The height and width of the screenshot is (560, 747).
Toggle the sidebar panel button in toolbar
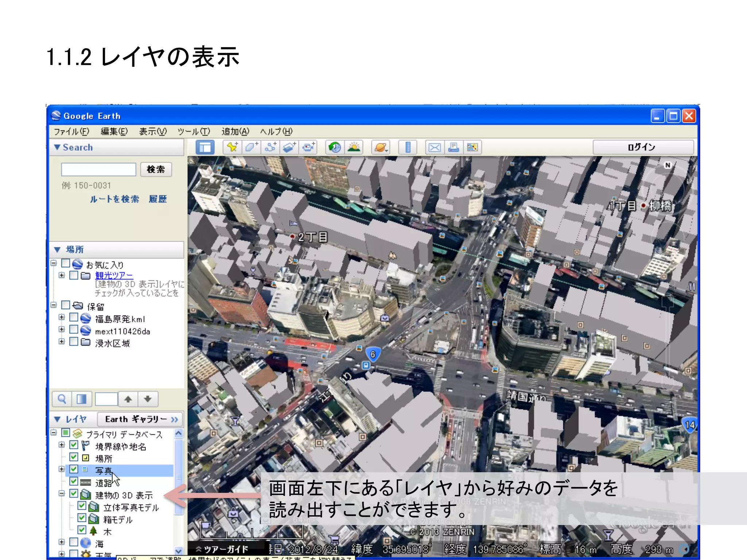205,147
